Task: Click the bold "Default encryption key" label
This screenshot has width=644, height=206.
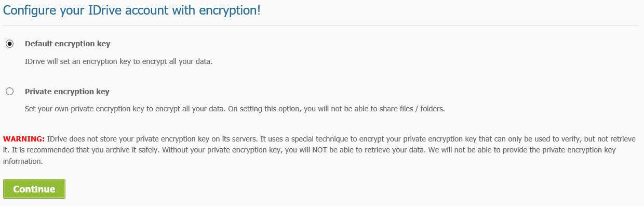Action: click(x=68, y=44)
